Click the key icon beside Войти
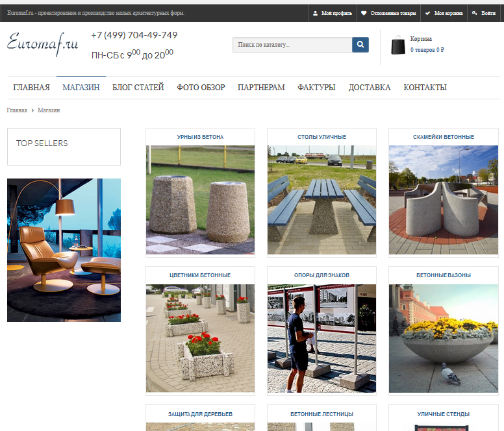The image size is (504, 431). [x=474, y=13]
